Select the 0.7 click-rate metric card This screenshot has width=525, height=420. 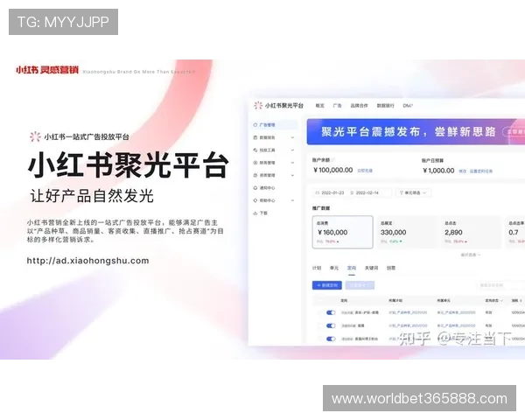click(x=515, y=232)
